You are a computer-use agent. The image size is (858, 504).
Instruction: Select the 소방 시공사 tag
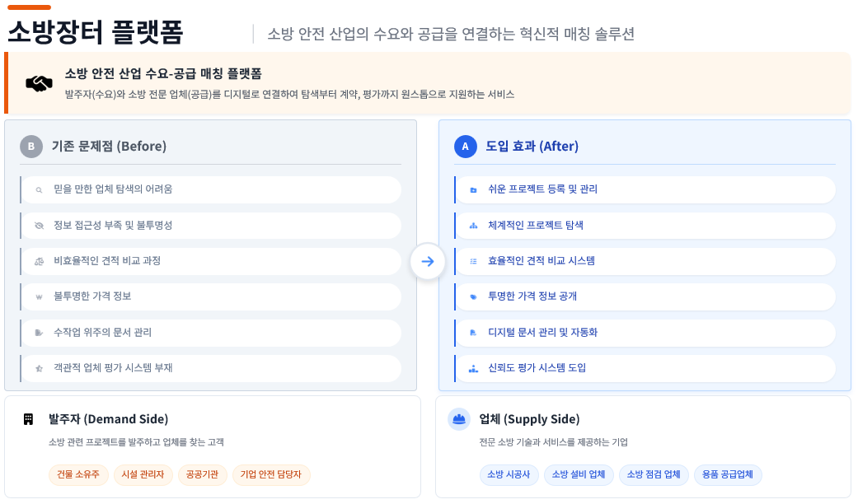pyautogui.click(x=509, y=475)
